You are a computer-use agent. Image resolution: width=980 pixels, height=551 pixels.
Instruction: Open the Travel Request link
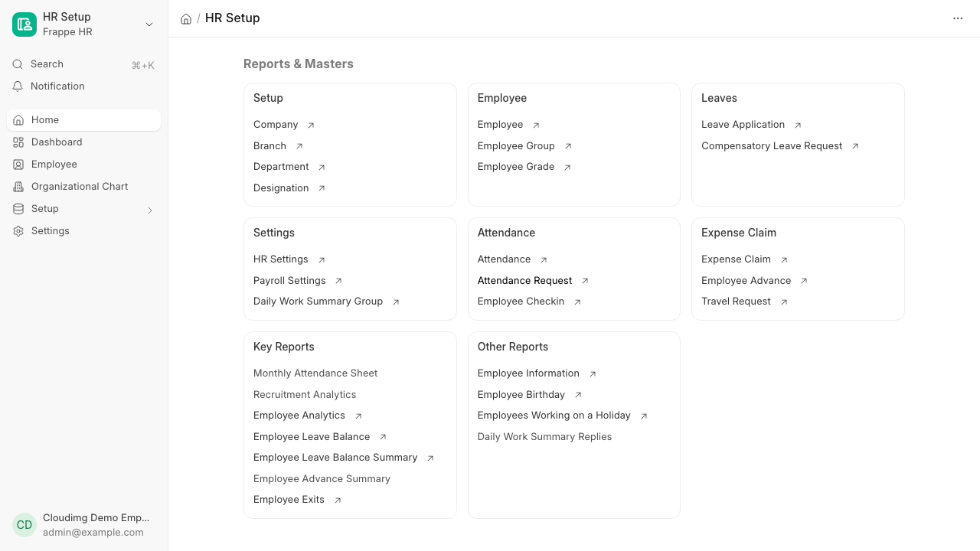click(x=736, y=302)
